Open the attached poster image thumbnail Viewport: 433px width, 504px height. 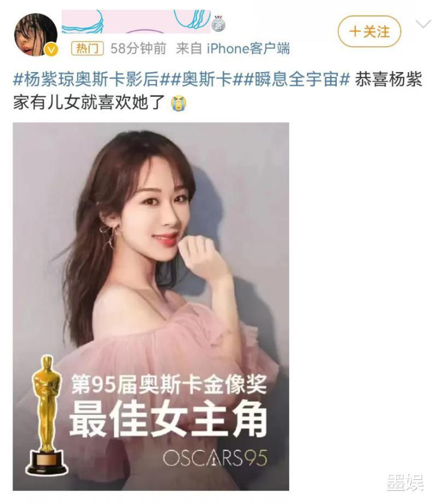tap(151, 306)
